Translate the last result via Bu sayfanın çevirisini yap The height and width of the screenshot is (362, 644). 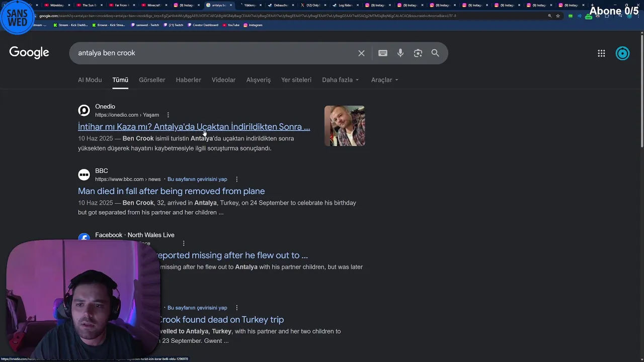click(197, 308)
